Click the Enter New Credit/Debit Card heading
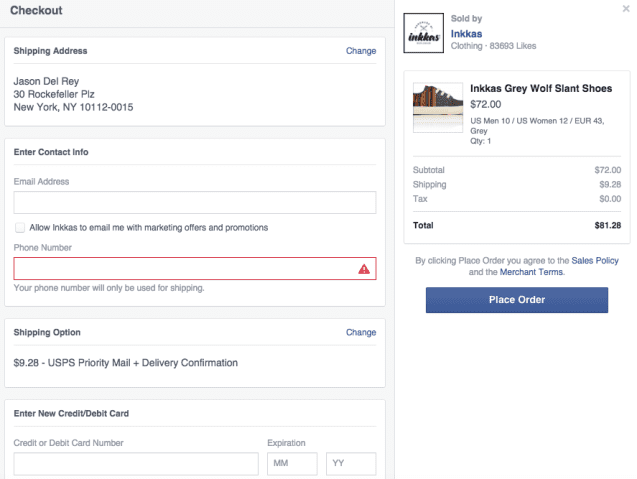 click(x=71, y=413)
